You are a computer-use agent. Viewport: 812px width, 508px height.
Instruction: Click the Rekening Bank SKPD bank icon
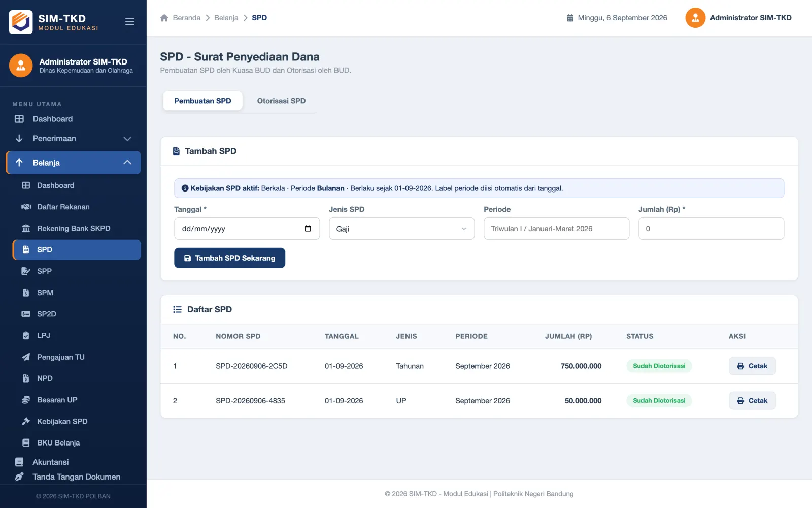26,228
